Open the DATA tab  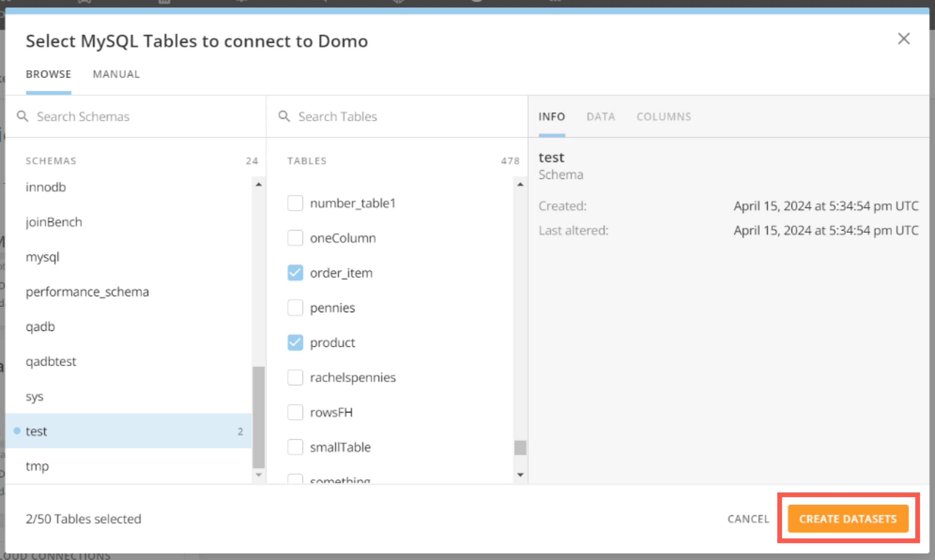pyautogui.click(x=601, y=117)
